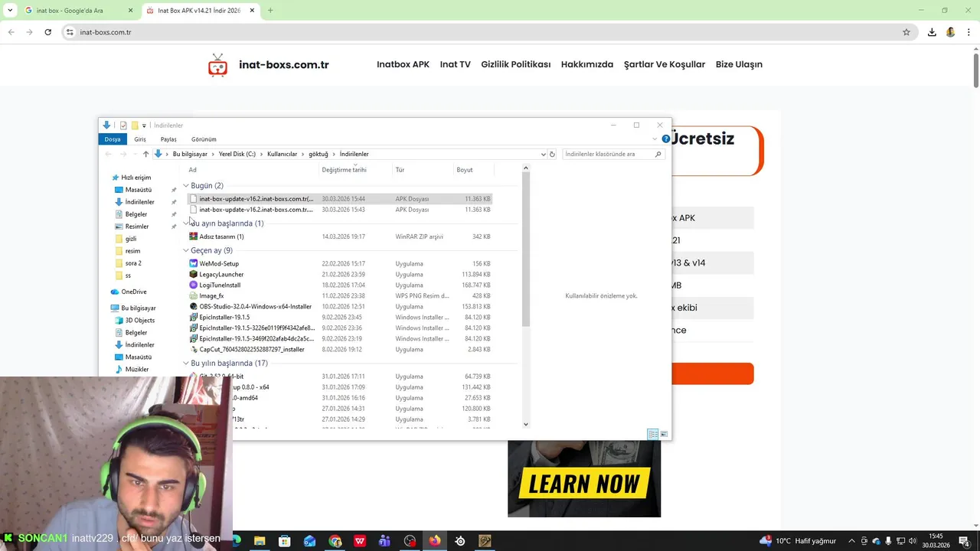This screenshot has width=980, height=551.
Task: Launch the Mail app from the taskbar
Action: coord(309,541)
